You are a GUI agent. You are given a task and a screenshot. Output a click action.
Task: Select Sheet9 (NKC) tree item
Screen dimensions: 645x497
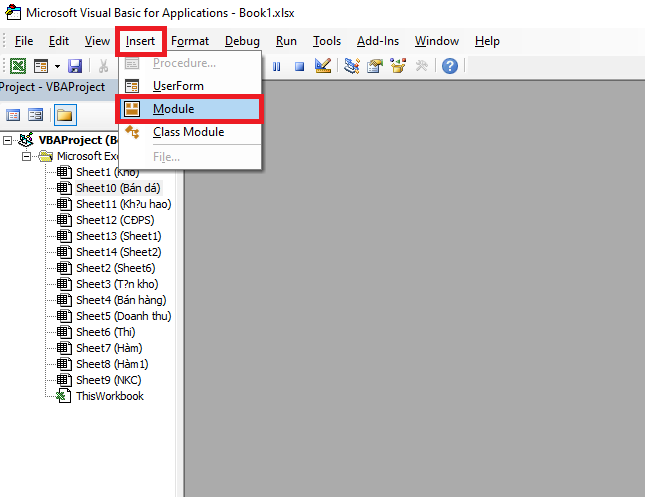point(109,381)
